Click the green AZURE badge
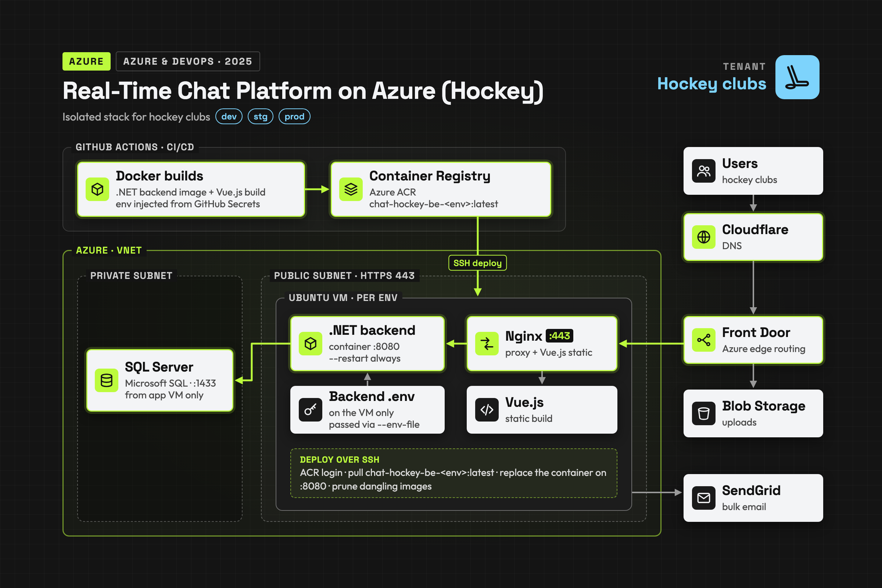Viewport: 882px width, 588px height. (x=86, y=61)
